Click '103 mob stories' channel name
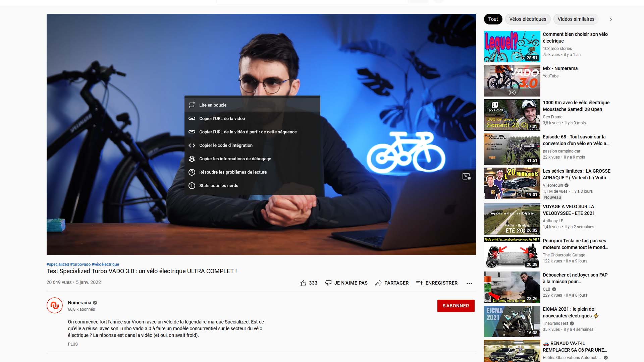Image resolution: width=644 pixels, height=362 pixels. click(557, 49)
